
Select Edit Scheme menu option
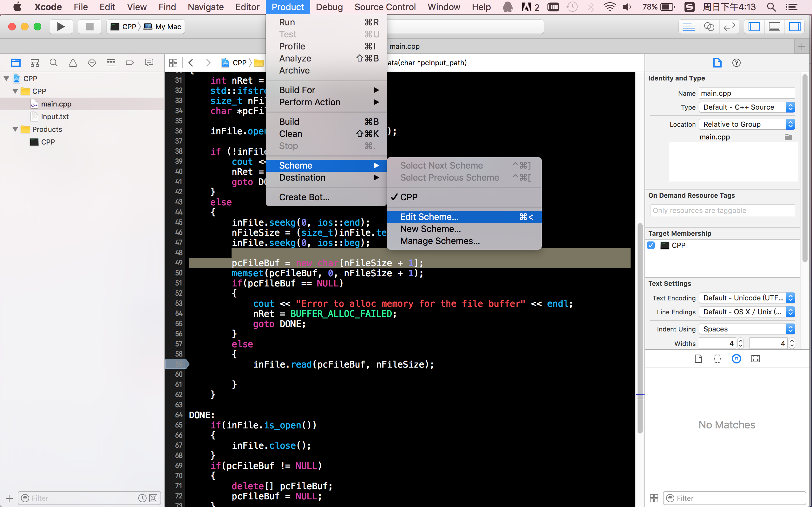429,217
